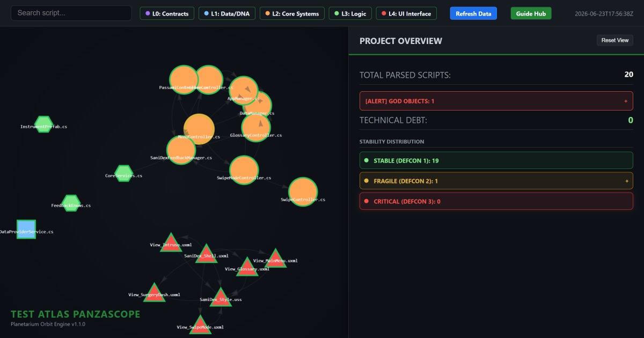Toggle the L3: Logic layer filter

click(350, 13)
